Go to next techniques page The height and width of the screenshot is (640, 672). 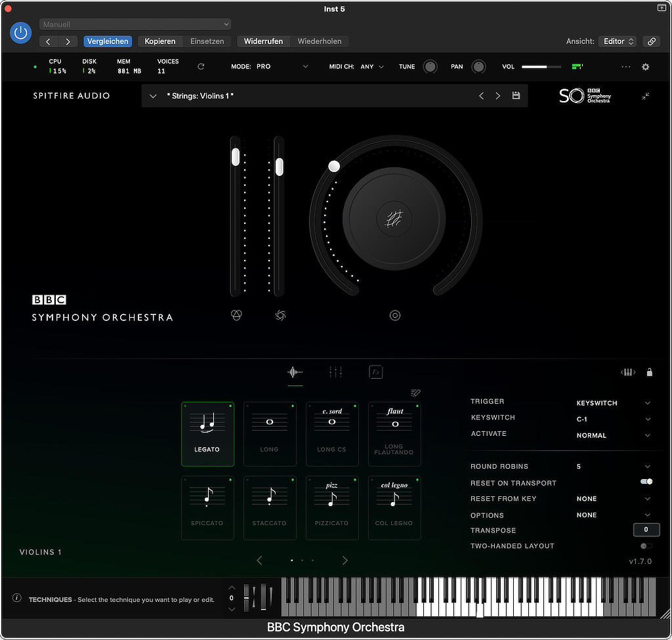coord(345,561)
